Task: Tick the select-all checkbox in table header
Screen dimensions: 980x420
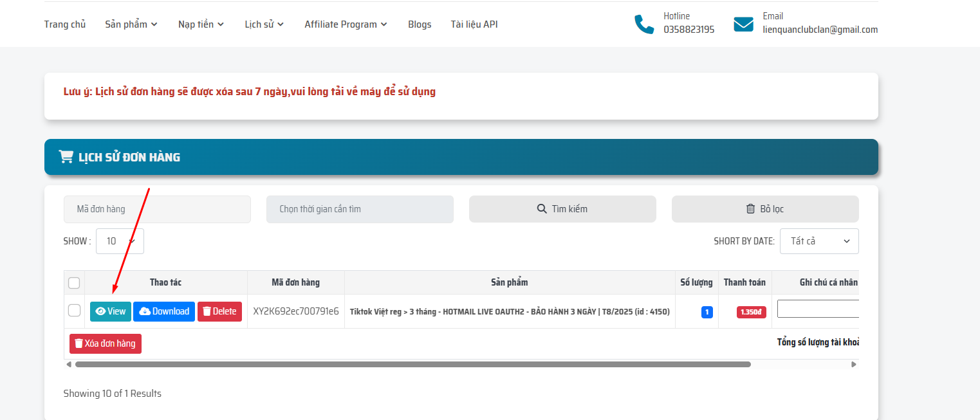Action: click(x=74, y=283)
